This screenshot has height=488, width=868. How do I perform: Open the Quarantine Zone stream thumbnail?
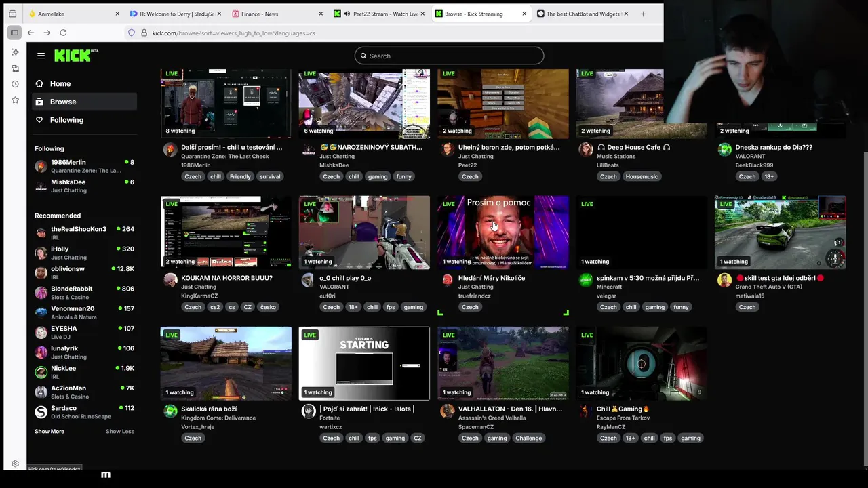(x=226, y=103)
